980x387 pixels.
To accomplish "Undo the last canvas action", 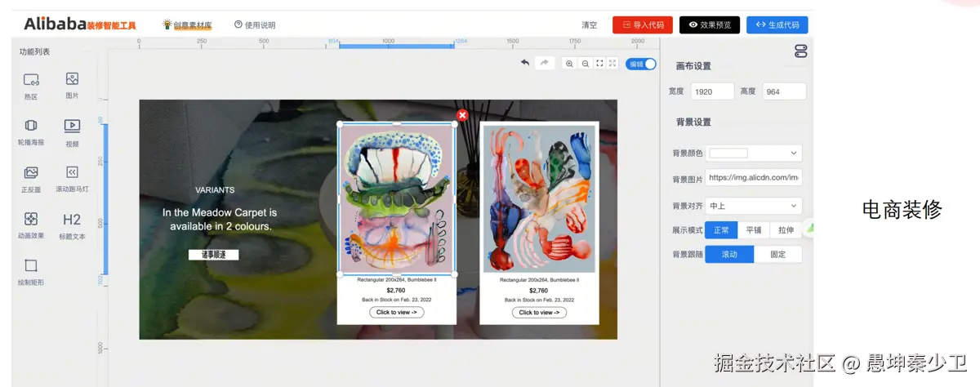I will [525, 63].
